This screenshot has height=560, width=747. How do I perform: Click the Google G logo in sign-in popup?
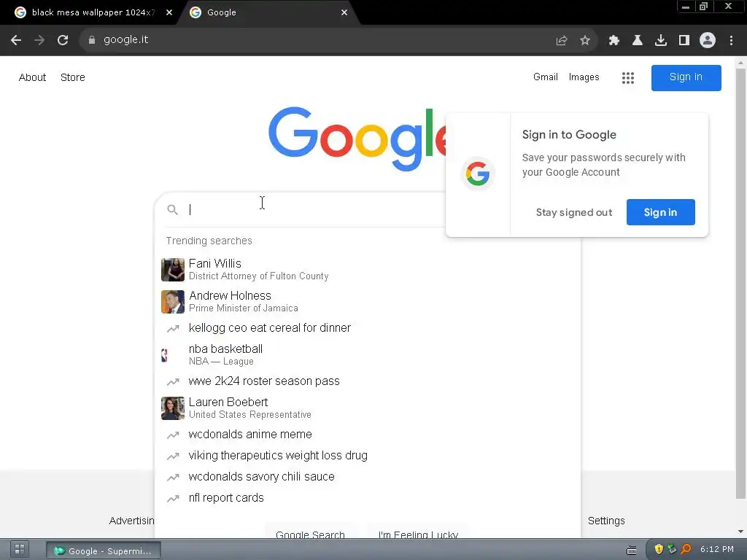(478, 174)
